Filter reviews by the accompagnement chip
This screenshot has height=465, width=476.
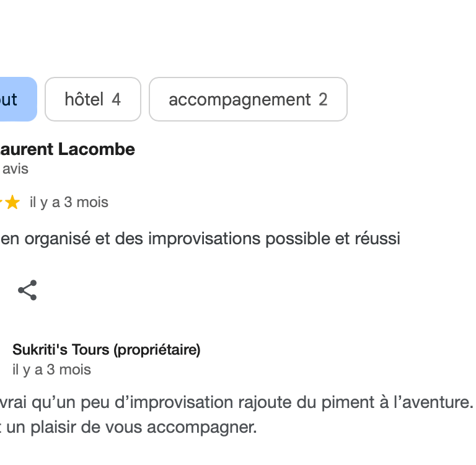248,99
